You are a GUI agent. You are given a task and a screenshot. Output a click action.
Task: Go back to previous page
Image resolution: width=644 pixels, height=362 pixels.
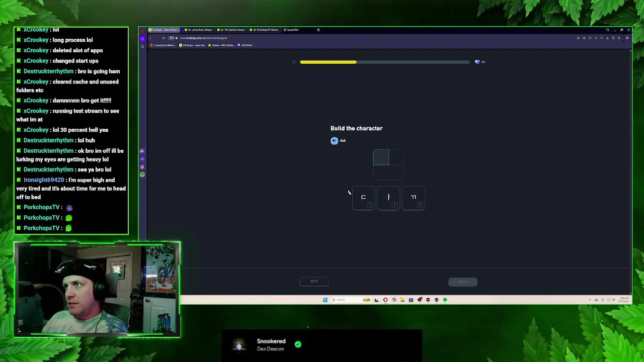(150, 38)
